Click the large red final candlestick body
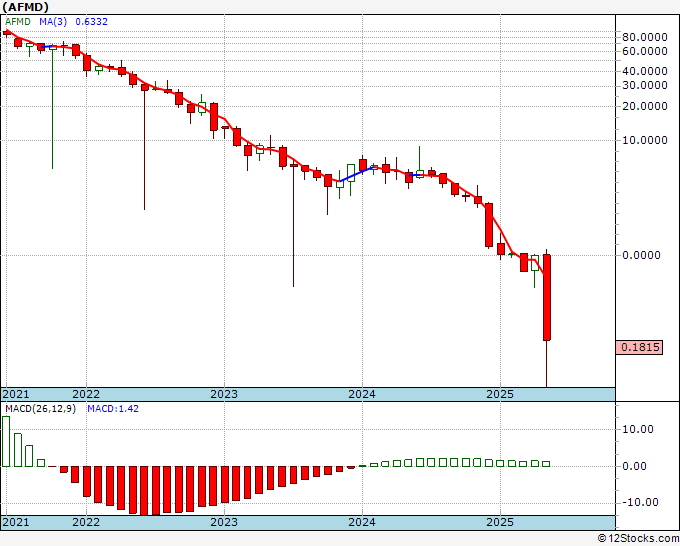 (x=547, y=298)
